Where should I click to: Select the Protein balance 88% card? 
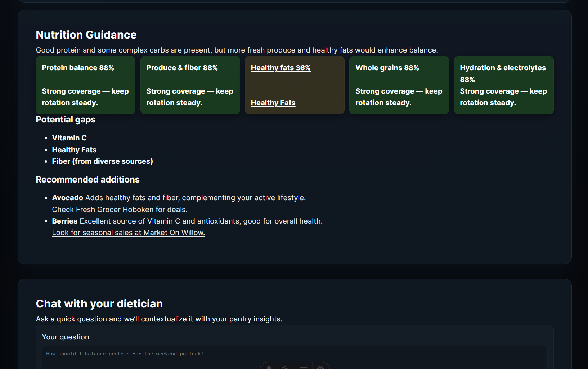86,85
